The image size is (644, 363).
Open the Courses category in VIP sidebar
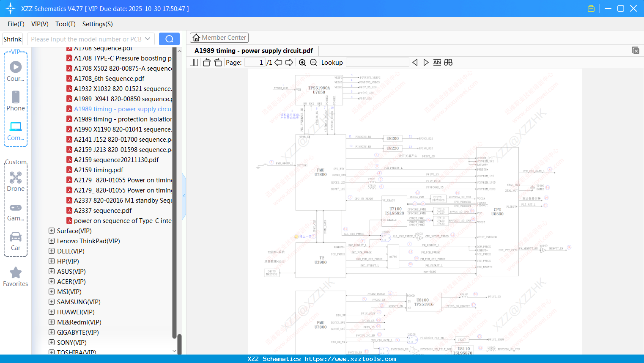point(16,71)
